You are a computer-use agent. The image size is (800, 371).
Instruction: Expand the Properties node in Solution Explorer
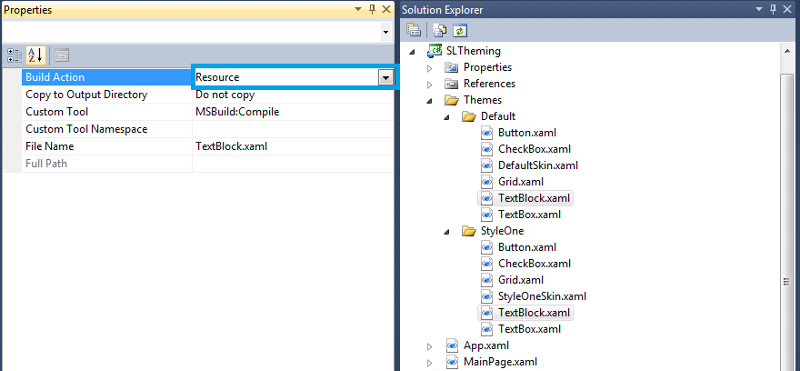point(429,67)
